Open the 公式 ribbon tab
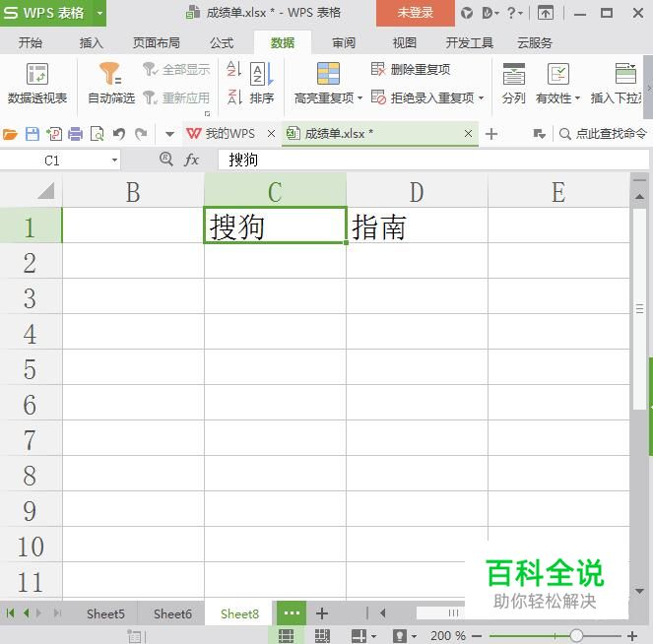The image size is (653, 644). tap(222, 42)
